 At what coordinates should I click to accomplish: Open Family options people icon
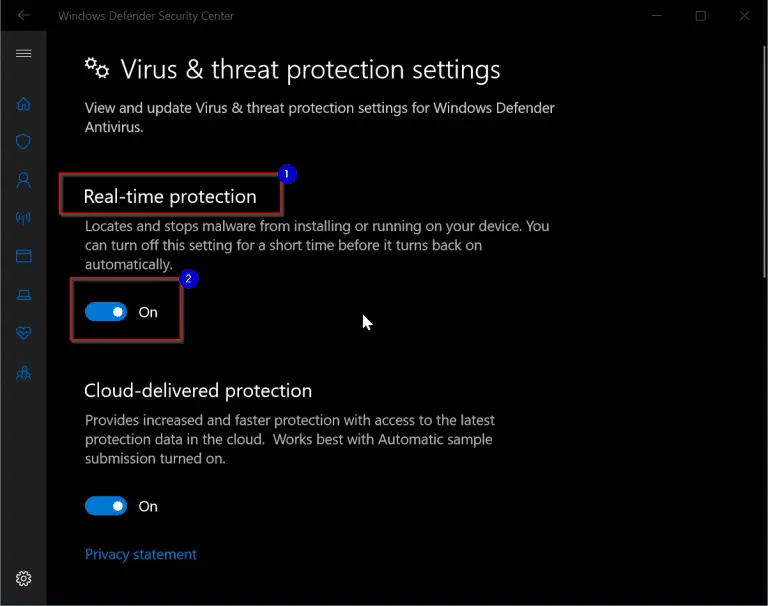(x=24, y=373)
